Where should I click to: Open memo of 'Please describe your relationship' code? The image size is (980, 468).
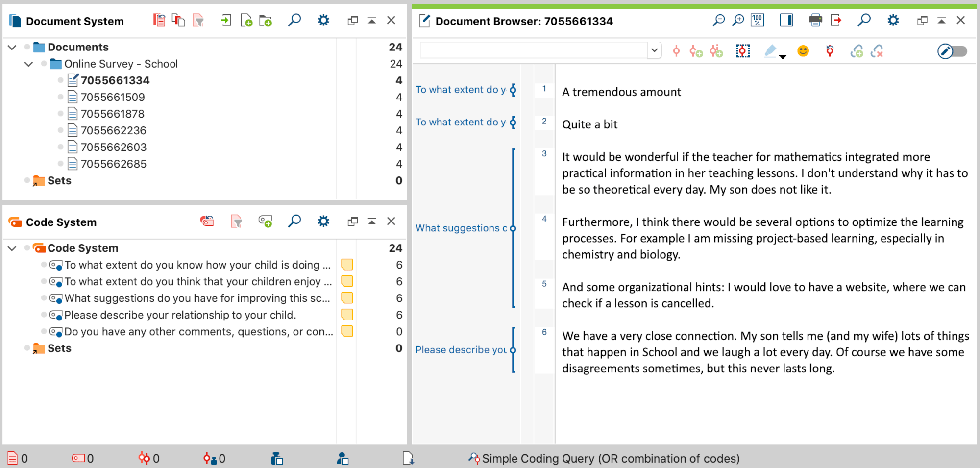pos(347,315)
